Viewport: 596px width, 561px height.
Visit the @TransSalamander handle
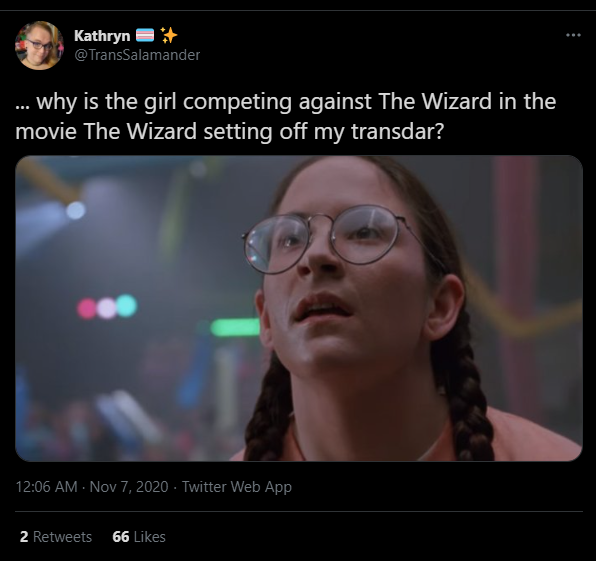tap(137, 55)
